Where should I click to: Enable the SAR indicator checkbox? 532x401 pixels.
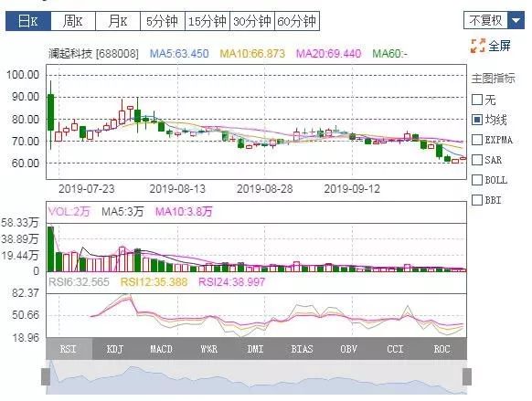pyautogui.click(x=477, y=160)
